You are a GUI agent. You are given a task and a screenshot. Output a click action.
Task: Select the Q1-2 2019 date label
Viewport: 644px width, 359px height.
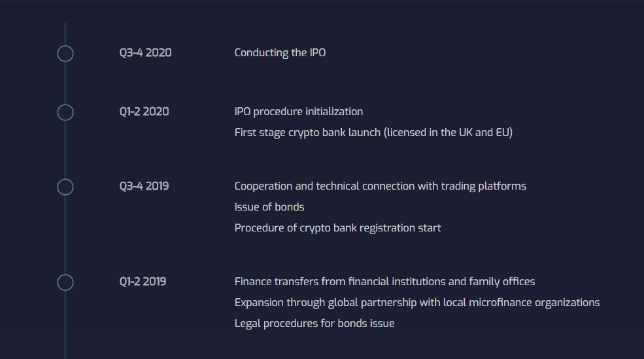(143, 281)
